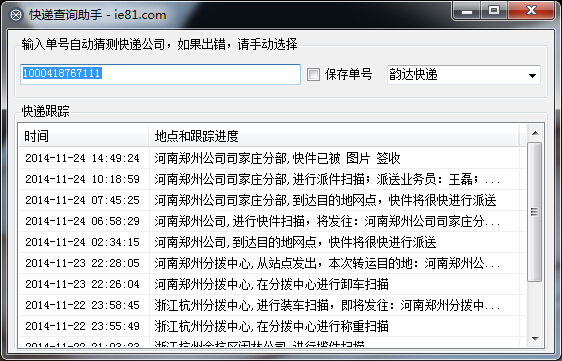The image size is (562, 361).
Task: Select row 2014-11-24 06:58:29
Action: tap(272, 221)
